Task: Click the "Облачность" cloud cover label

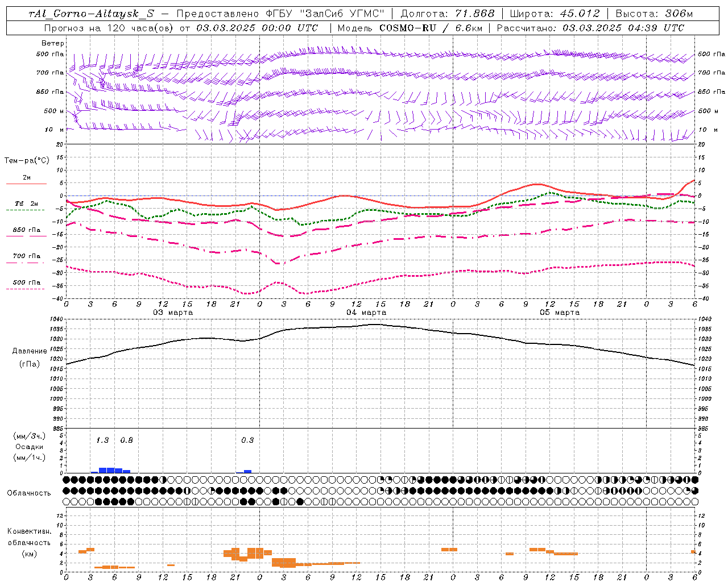Action: point(29,493)
